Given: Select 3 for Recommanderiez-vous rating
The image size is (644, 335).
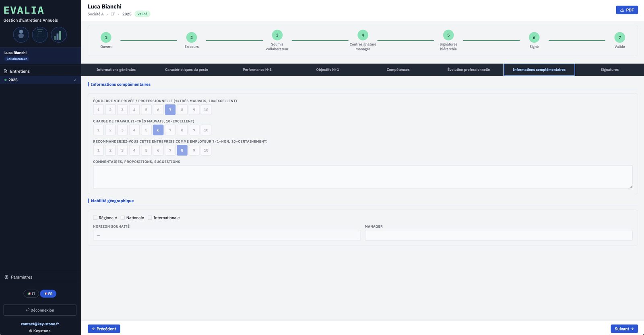Looking at the screenshot, I should 122,150.
